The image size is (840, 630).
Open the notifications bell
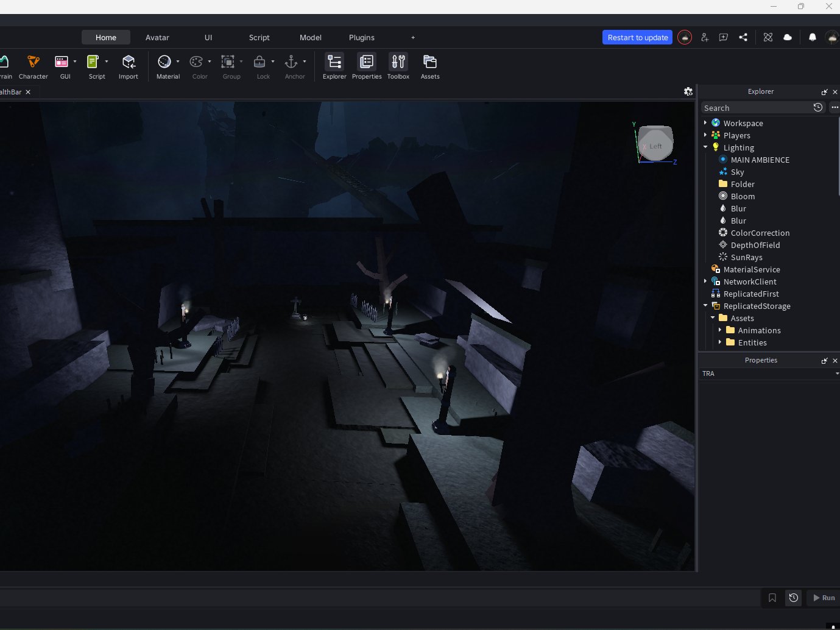[812, 37]
